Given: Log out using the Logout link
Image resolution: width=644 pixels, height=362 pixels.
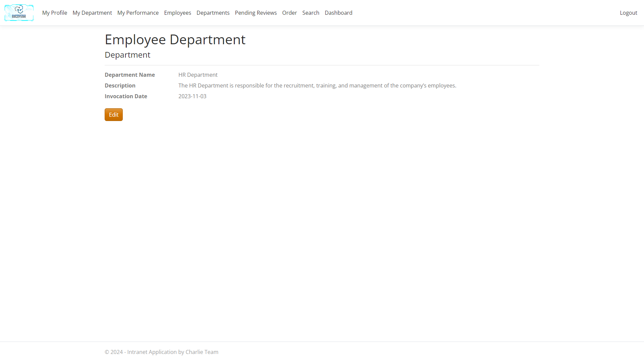Looking at the screenshot, I should [628, 13].
